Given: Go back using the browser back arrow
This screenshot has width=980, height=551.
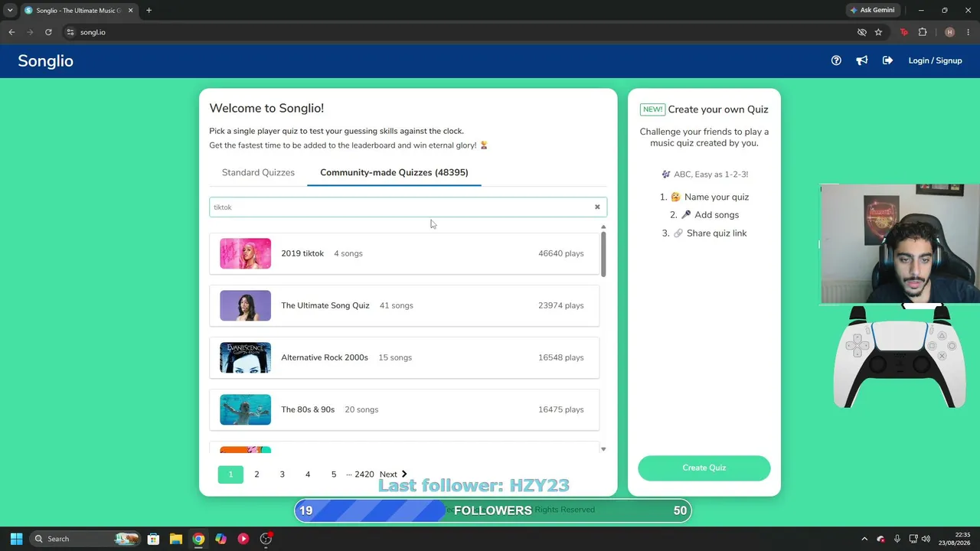Looking at the screenshot, I should click(x=11, y=32).
